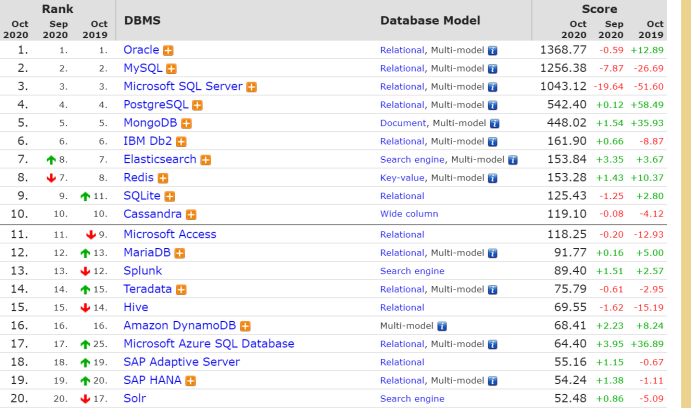Open the Teradata link
Screen dimensions: 692x408
147,289
